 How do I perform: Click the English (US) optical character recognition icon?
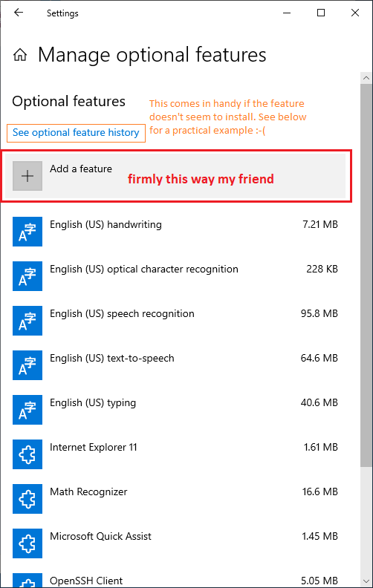(27, 276)
